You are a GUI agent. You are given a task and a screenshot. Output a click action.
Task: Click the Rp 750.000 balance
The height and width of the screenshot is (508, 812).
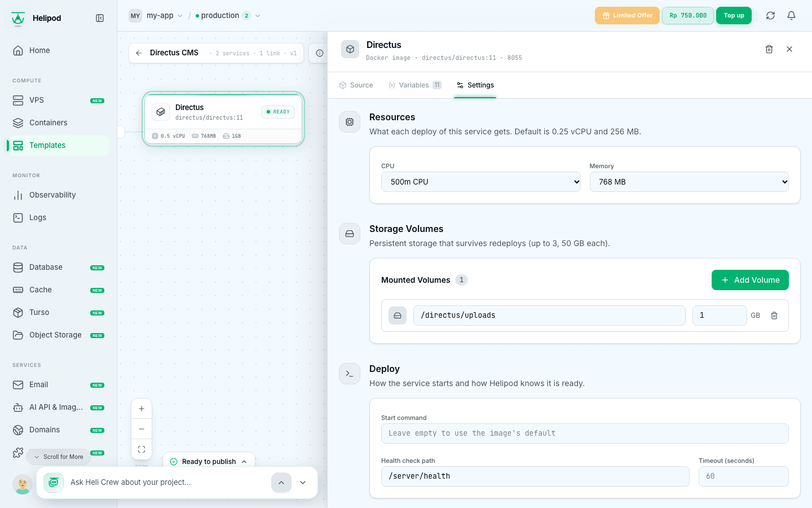click(x=688, y=16)
